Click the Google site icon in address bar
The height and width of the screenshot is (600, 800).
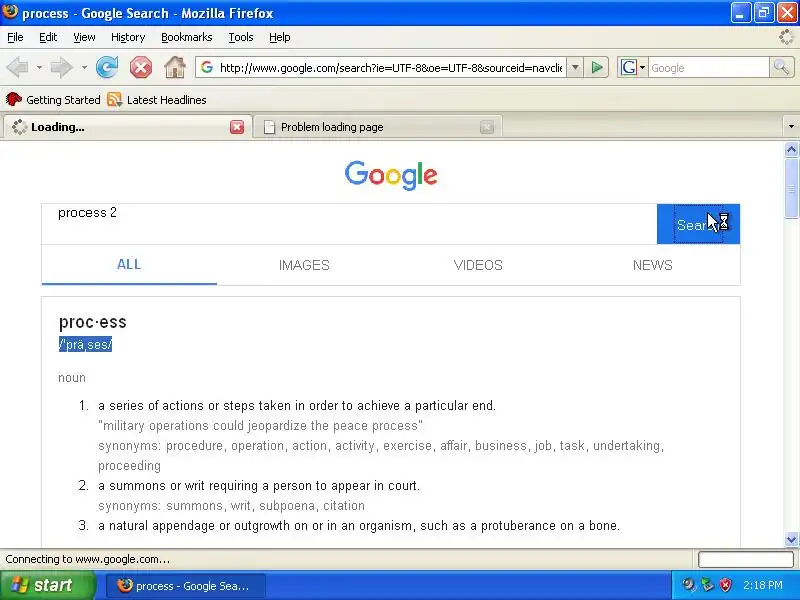[x=207, y=67]
